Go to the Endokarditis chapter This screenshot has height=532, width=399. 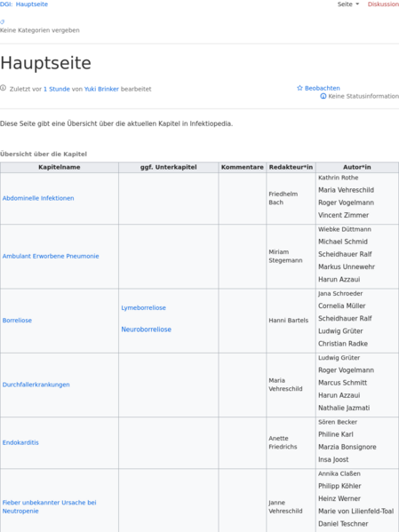[20, 442]
